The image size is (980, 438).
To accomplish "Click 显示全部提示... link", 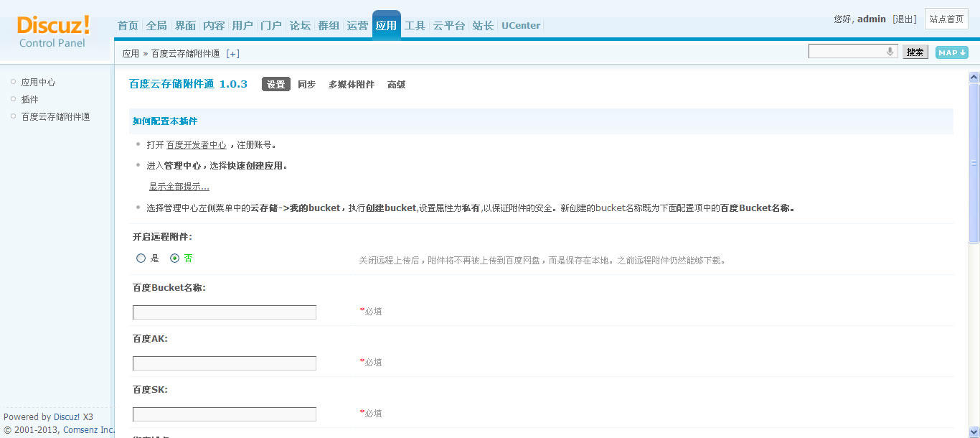I will point(179,187).
